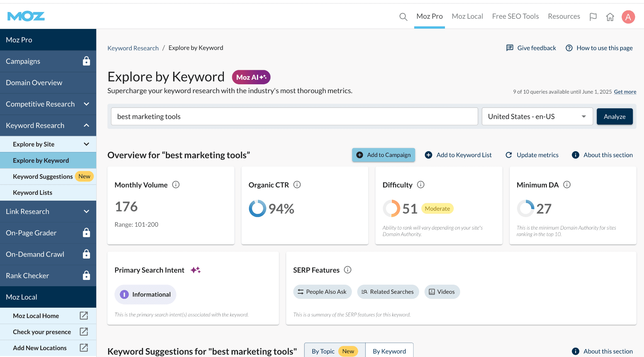Open the Moz Local top navigation tab
Screen dimensions: 644x357
467,16
